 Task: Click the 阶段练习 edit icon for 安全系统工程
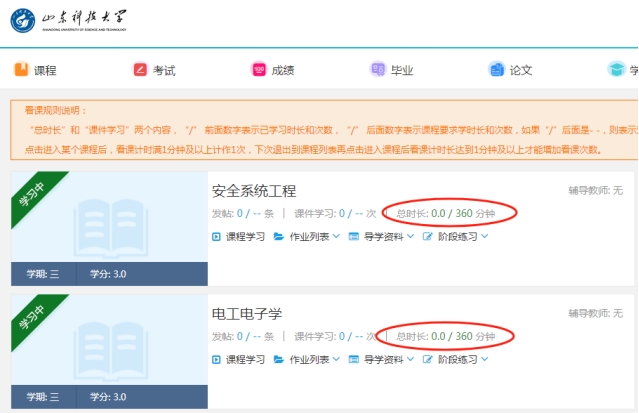coord(428,237)
